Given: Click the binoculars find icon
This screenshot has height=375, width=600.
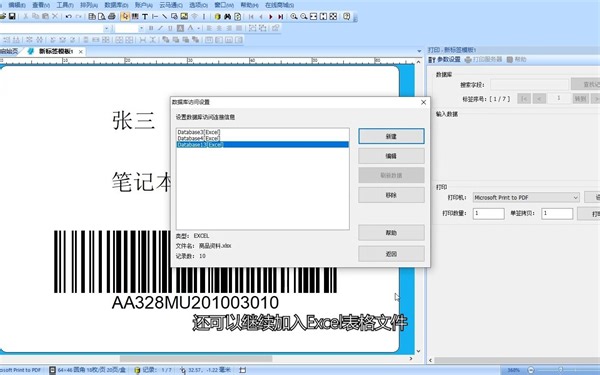Looking at the screenshot, I should click(x=228, y=16).
